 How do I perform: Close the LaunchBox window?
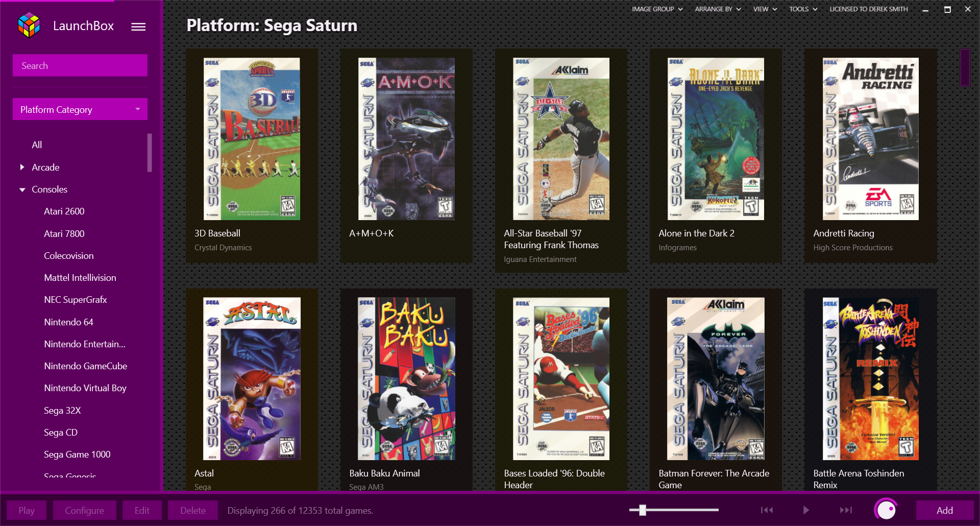click(968, 9)
